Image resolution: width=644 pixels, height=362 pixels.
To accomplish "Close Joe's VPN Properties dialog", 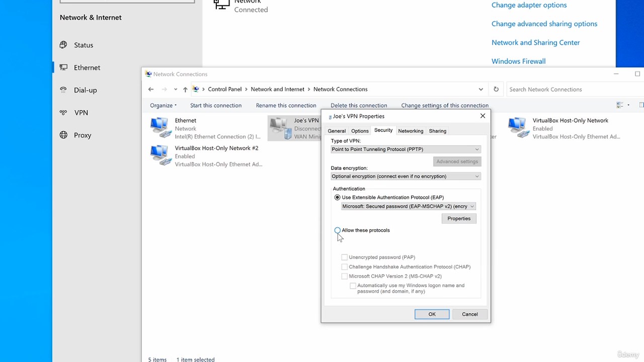I will point(482,116).
